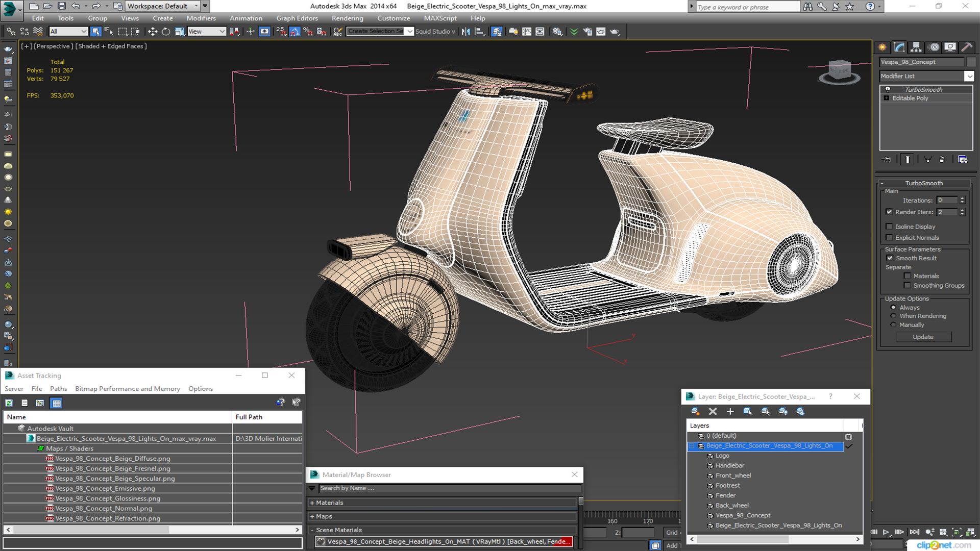980x551 pixels.
Task: Open the Graph Editors menu
Action: point(297,18)
